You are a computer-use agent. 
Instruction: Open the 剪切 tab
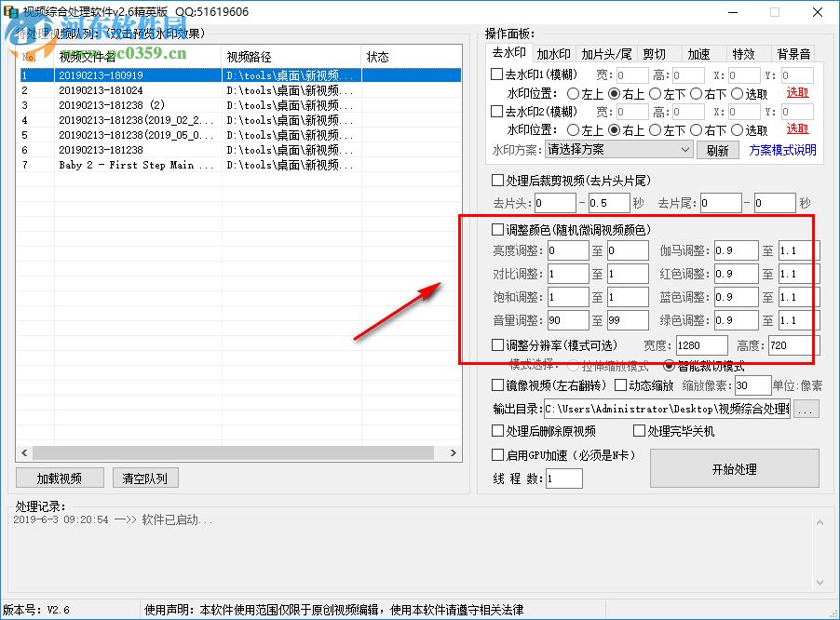pos(657,53)
